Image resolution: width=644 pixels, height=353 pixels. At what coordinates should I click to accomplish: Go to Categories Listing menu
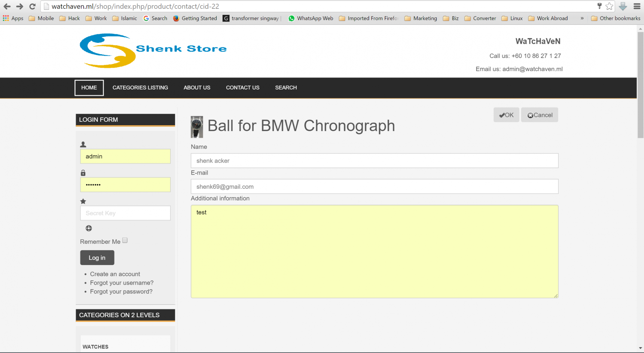(140, 88)
